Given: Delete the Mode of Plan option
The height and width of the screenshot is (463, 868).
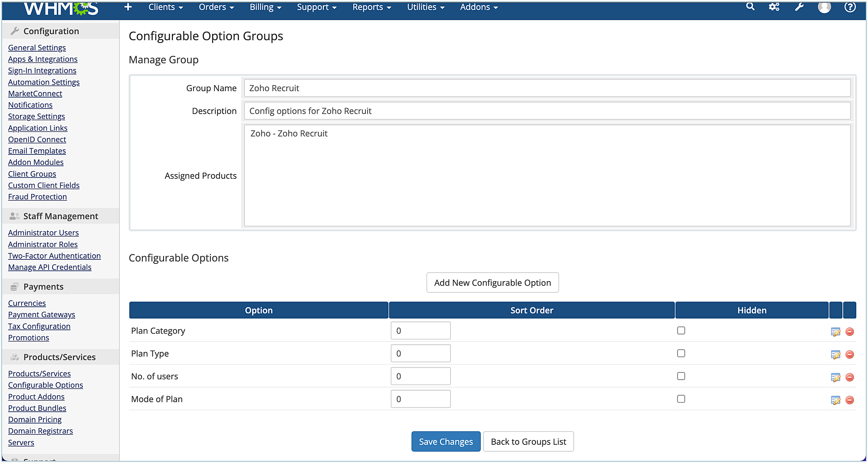Looking at the screenshot, I should 850,400.
